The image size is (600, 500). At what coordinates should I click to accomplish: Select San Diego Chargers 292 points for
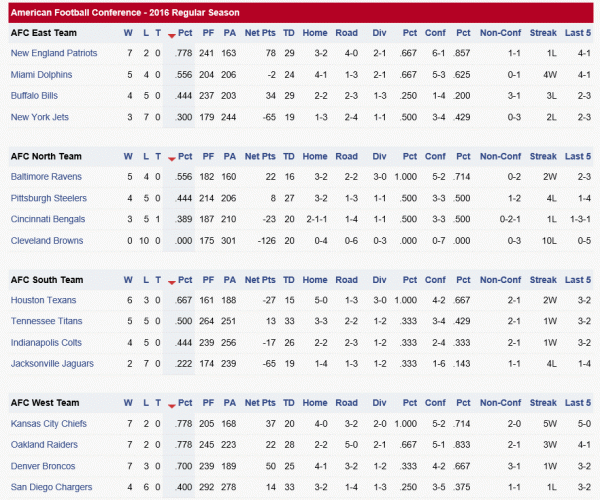pos(207,487)
